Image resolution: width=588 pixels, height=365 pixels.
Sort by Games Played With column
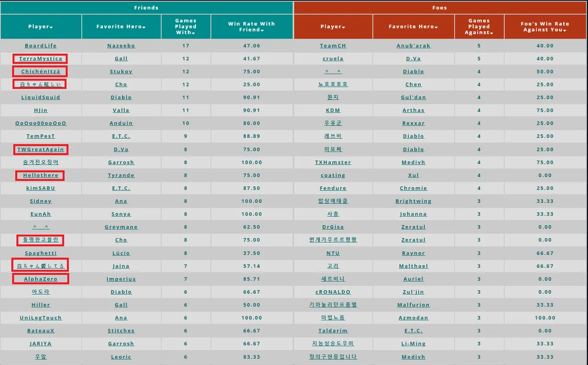(186, 27)
